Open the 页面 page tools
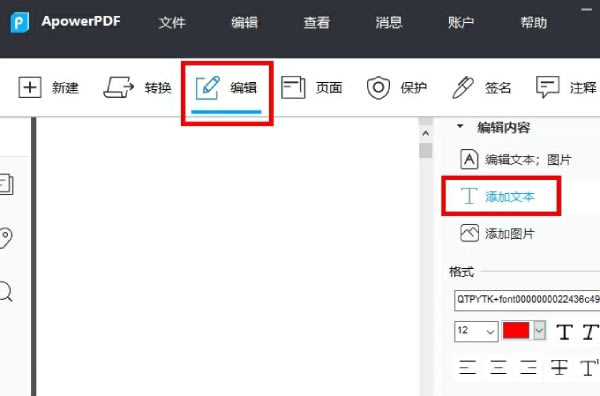The width and height of the screenshot is (600, 396). click(311, 88)
